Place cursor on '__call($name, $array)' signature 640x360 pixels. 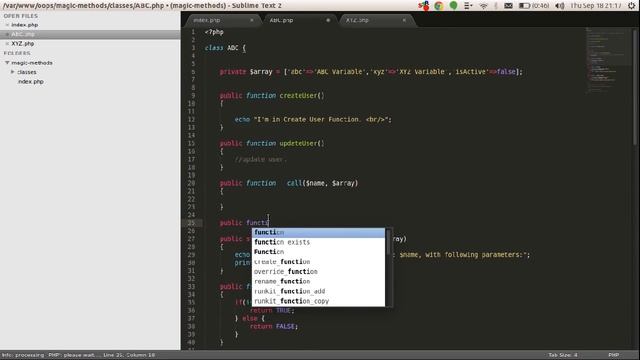pyautogui.click(x=319, y=183)
